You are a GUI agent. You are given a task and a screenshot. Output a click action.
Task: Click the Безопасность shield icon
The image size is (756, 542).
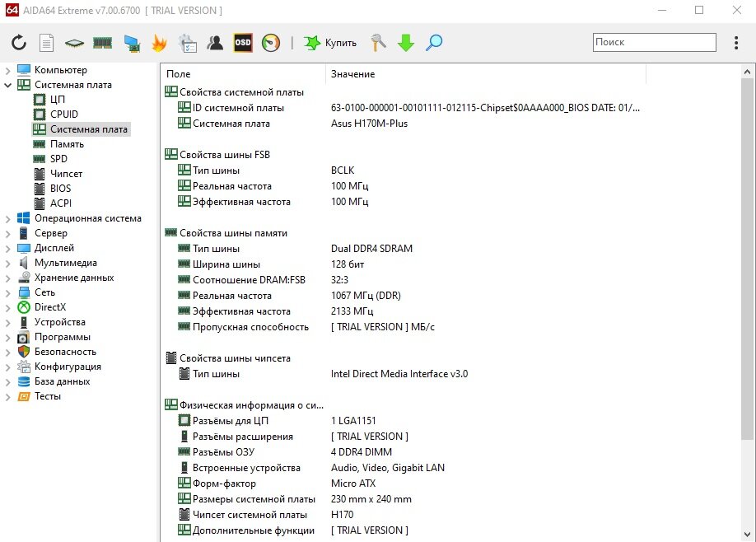tap(24, 352)
